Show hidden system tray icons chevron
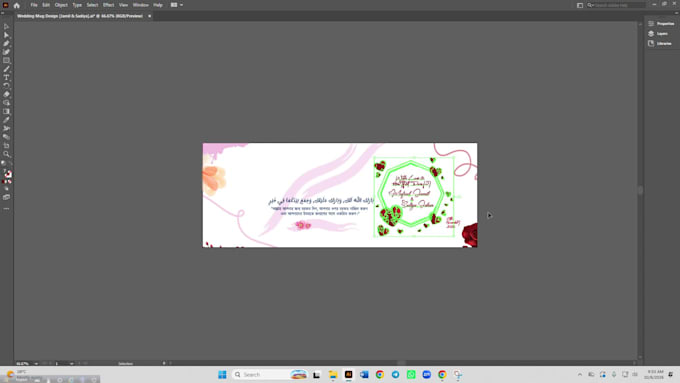Image resolution: width=680 pixels, height=383 pixels. [580, 374]
